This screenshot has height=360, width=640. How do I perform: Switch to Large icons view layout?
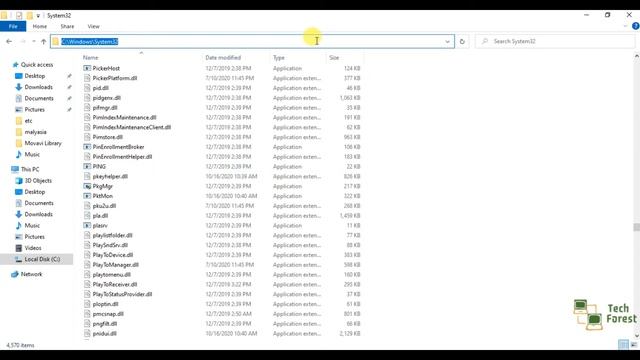[x=634, y=344]
